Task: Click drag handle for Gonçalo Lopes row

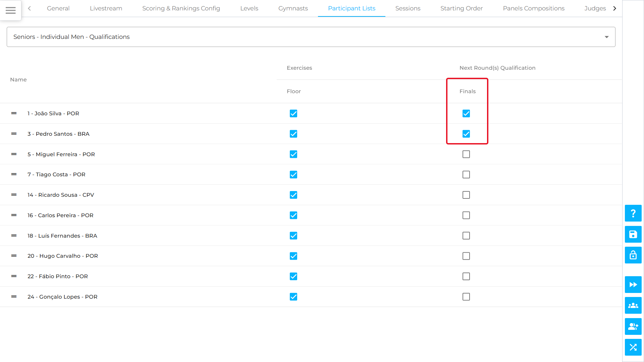Action: pyautogui.click(x=14, y=297)
